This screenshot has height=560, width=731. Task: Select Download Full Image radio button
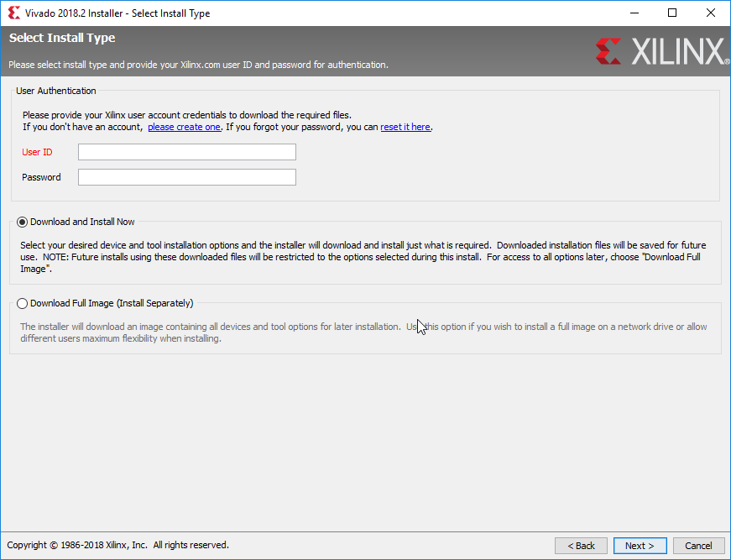(22, 304)
